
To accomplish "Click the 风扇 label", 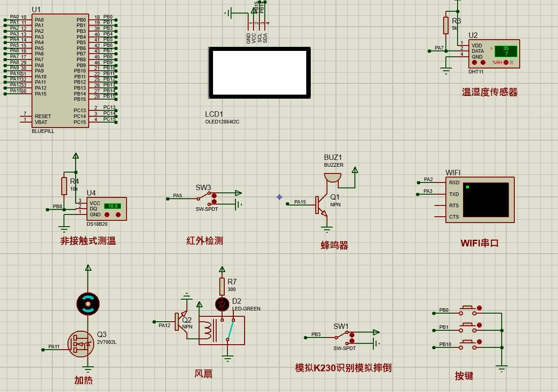I will (x=203, y=374).
